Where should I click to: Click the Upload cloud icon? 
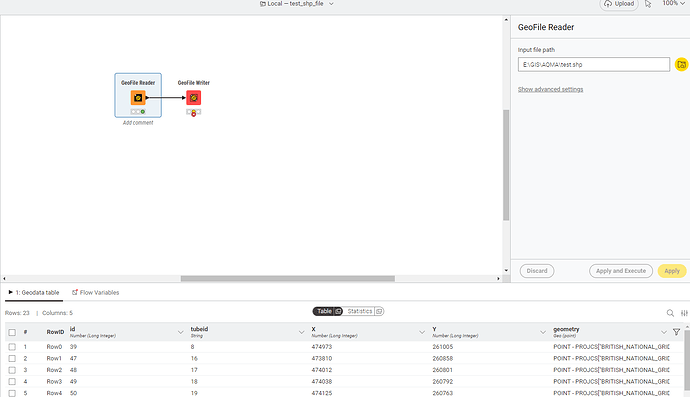coord(608,4)
